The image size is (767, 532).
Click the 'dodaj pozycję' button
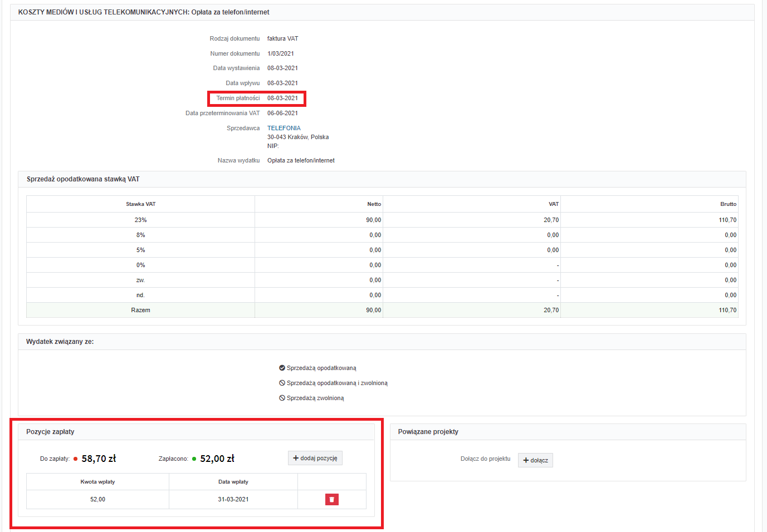[315, 458]
